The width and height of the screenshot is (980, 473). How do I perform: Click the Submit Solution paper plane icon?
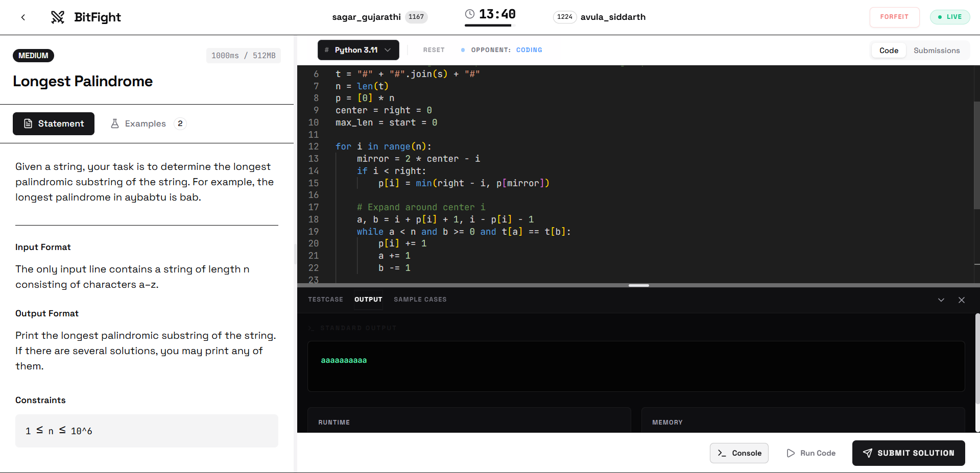868,453
